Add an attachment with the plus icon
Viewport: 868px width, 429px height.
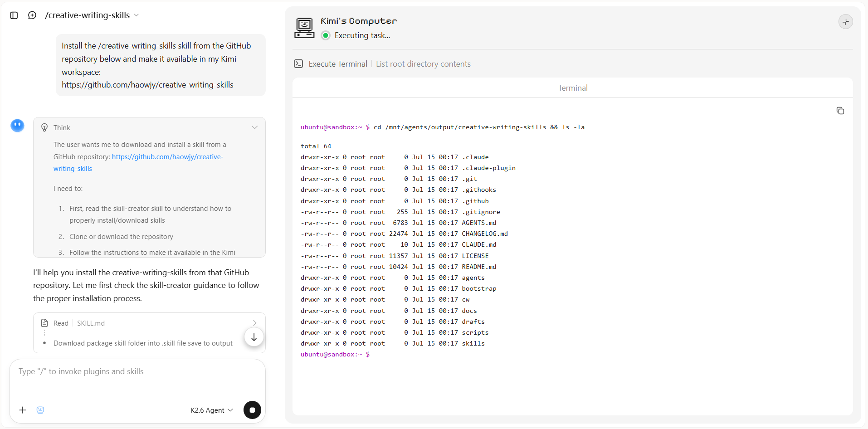click(23, 410)
